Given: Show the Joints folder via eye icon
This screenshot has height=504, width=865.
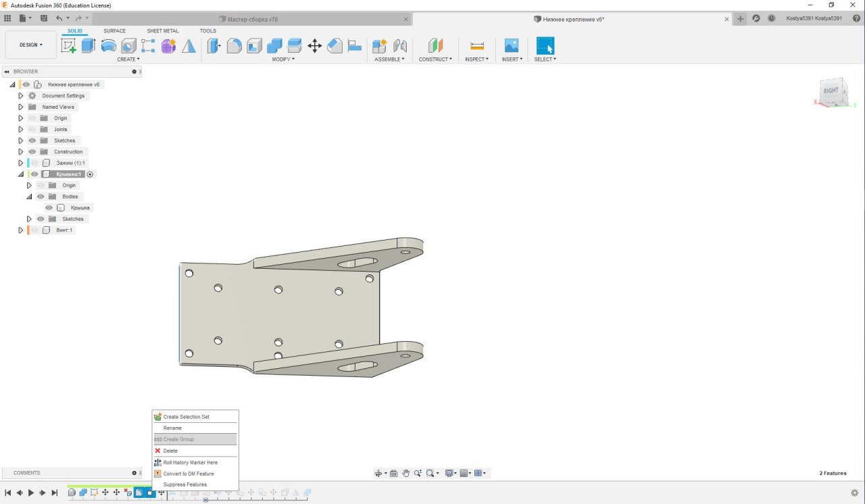Looking at the screenshot, I should [32, 129].
